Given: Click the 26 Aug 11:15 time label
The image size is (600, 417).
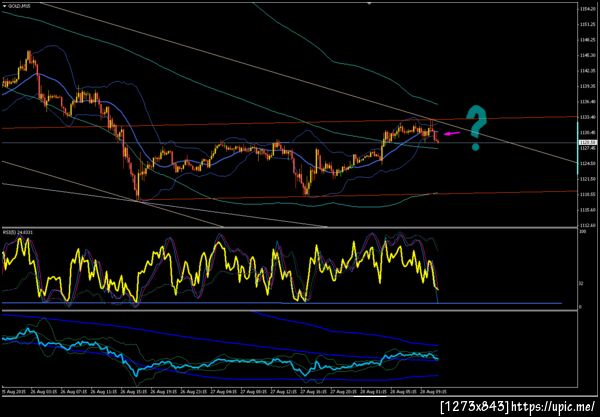Looking at the screenshot, I should coord(104,392).
